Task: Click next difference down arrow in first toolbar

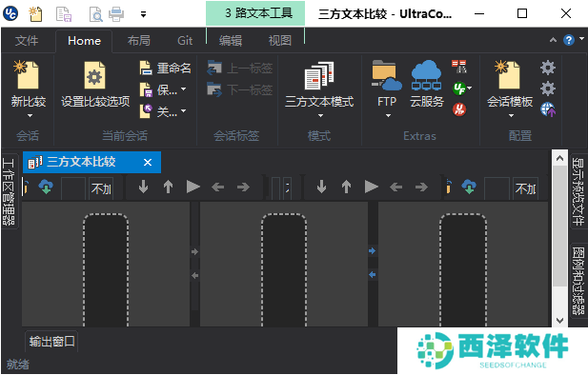Action: [x=143, y=187]
